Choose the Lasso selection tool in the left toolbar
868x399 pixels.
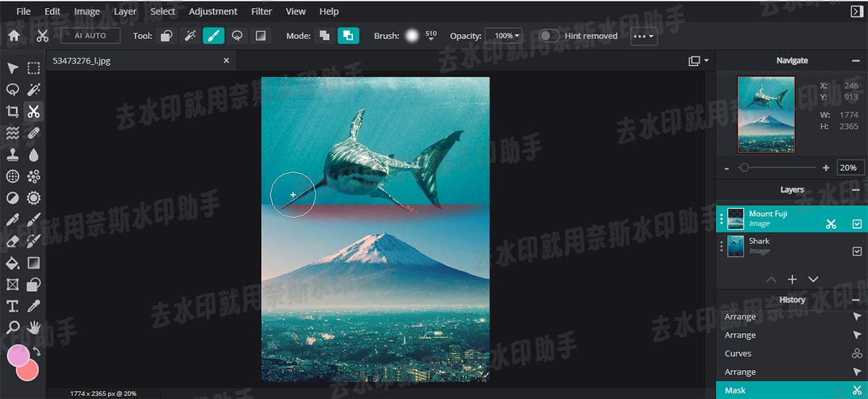pos(12,90)
